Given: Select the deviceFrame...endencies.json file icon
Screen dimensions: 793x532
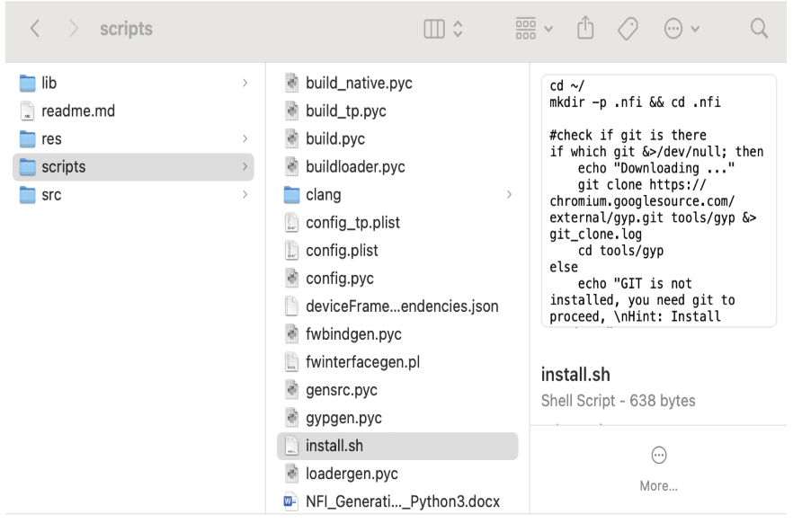Looking at the screenshot, I should [292, 306].
